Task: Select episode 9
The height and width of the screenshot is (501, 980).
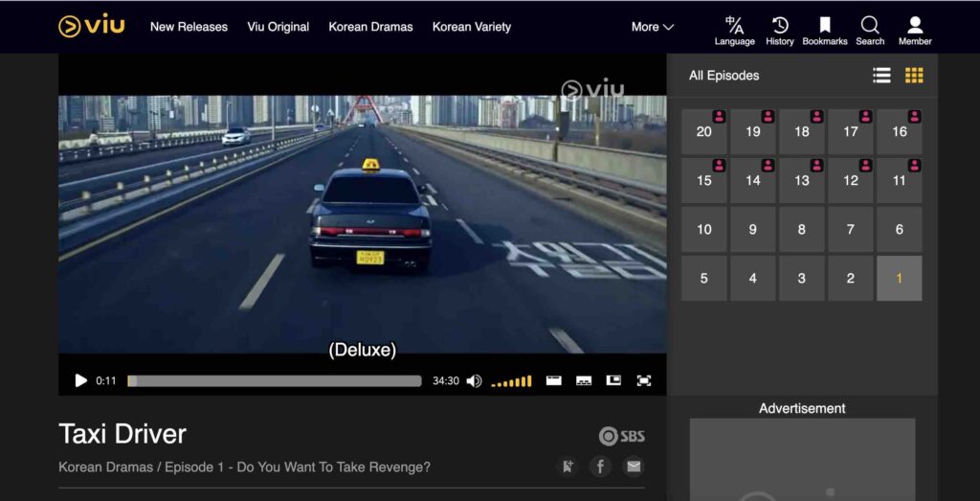Action: [x=752, y=230]
